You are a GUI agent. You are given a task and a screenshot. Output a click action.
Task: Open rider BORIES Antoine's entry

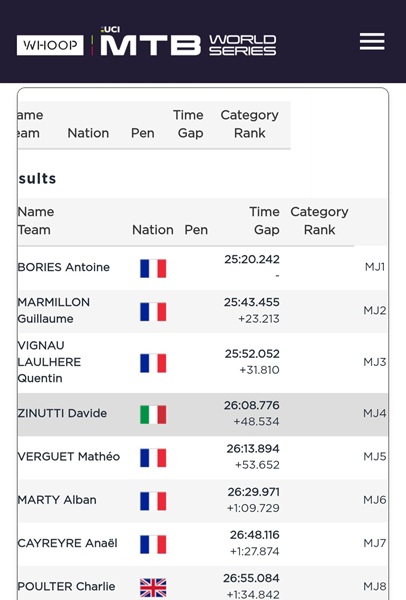(x=64, y=267)
